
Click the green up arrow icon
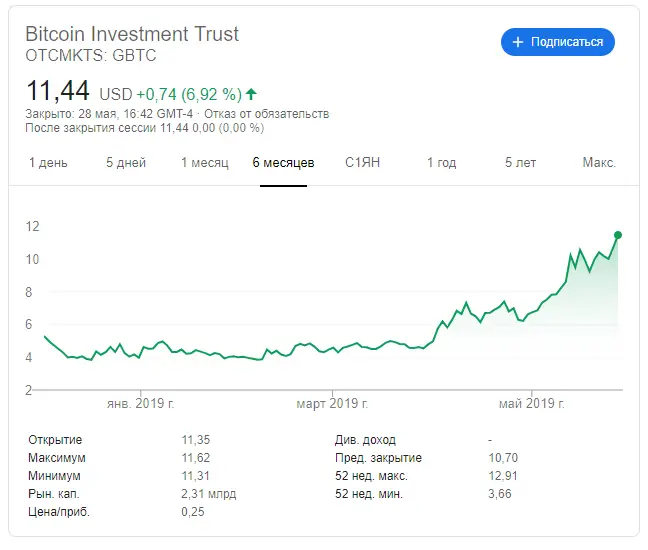pyautogui.click(x=251, y=94)
